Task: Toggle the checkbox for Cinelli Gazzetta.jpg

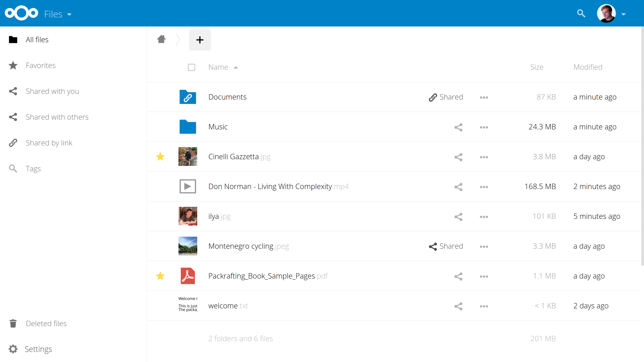Action: 191,157
